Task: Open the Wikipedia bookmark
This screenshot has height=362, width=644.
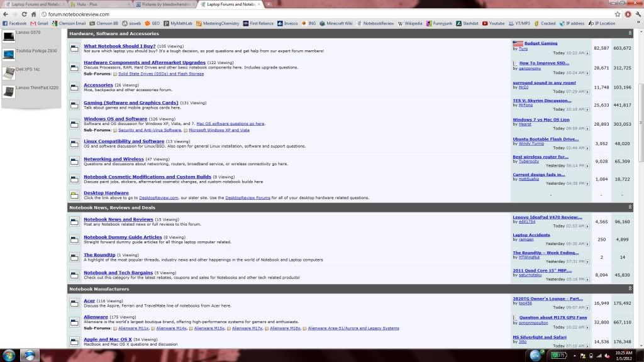Action: tap(410, 23)
